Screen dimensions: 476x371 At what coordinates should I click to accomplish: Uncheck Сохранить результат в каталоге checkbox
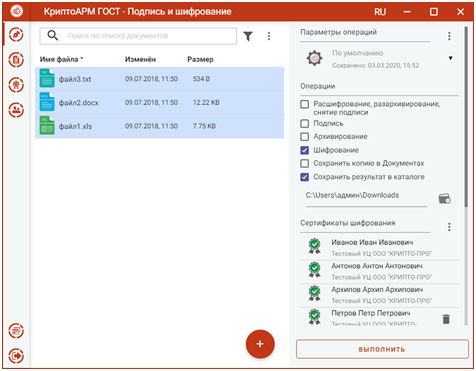click(304, 177)
